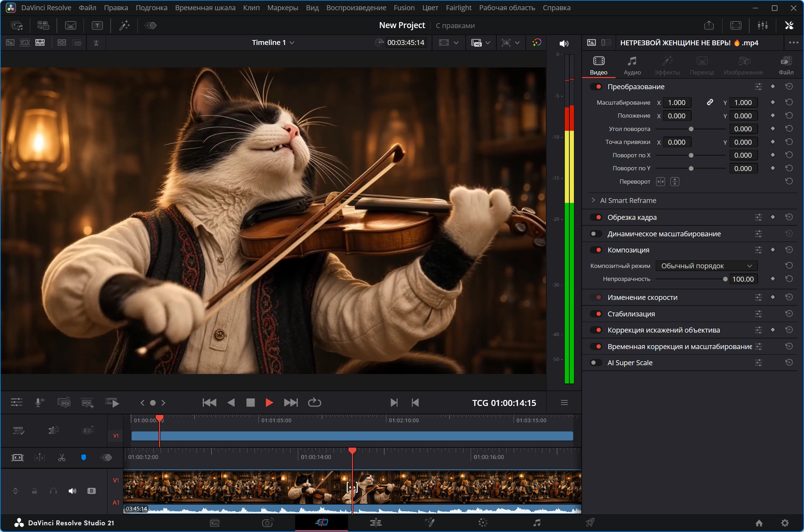804x532 pixels.
Task: Click the Непрозрачность slider handle
Action: (x=725, y=279)
